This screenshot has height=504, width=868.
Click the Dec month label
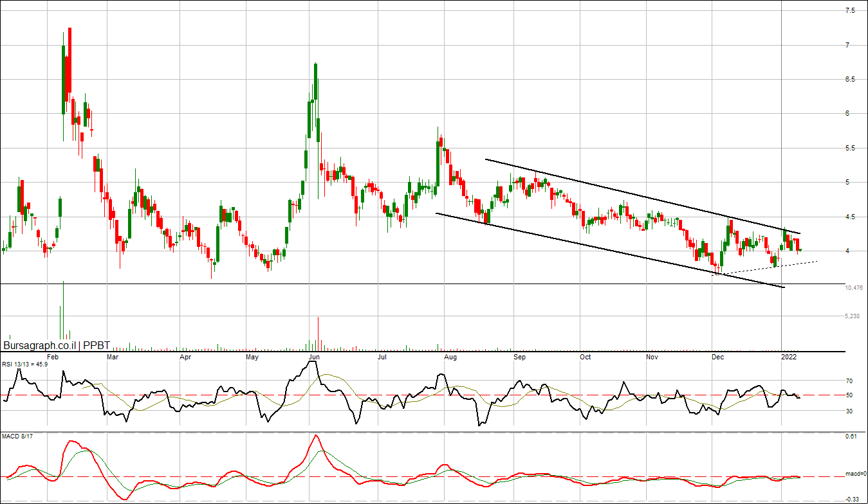718,356
